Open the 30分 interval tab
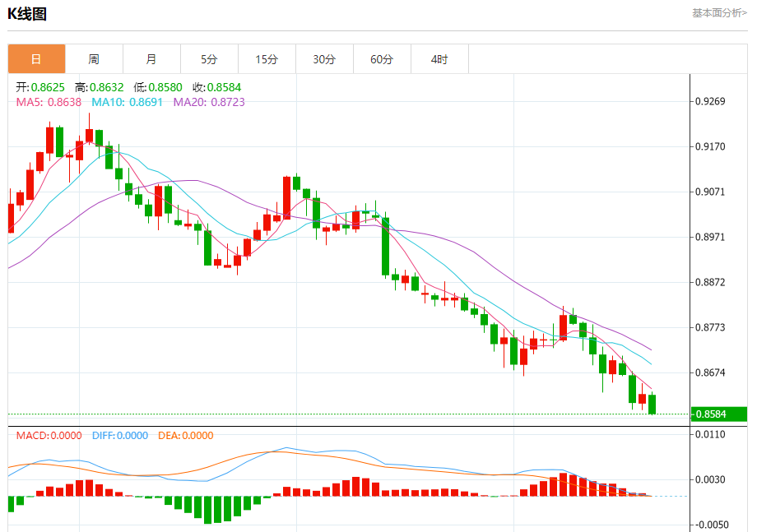The width and height of the screenshot is (757, 532). tap(324, 59)
